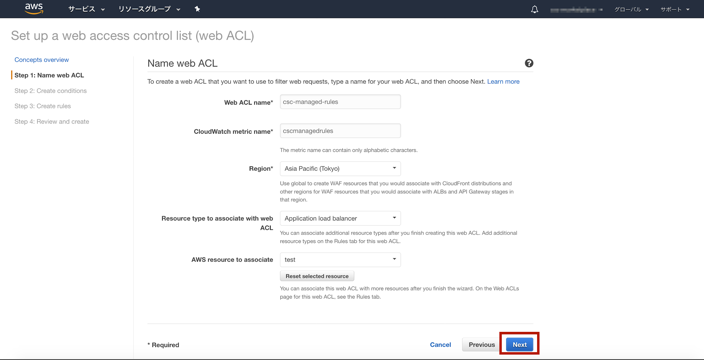Open the AWS resource to associate dropdown
This screenshot has width=704, height=360.
click(x=340, y=260)
